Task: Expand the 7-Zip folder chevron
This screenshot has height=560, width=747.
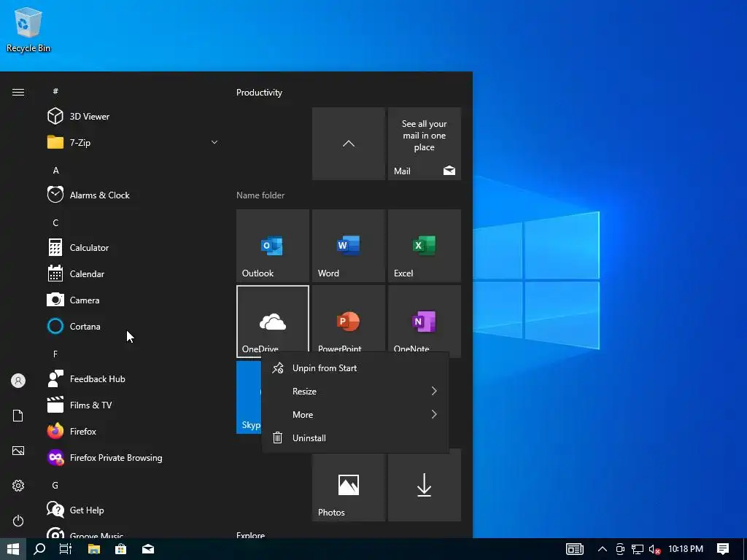Action: tap(214, 142)
